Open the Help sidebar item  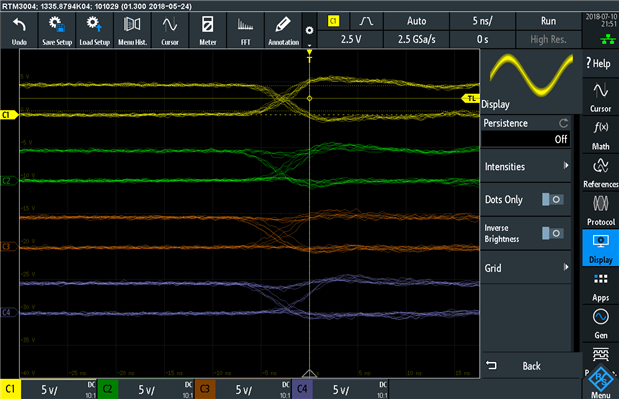pos(600,63)
